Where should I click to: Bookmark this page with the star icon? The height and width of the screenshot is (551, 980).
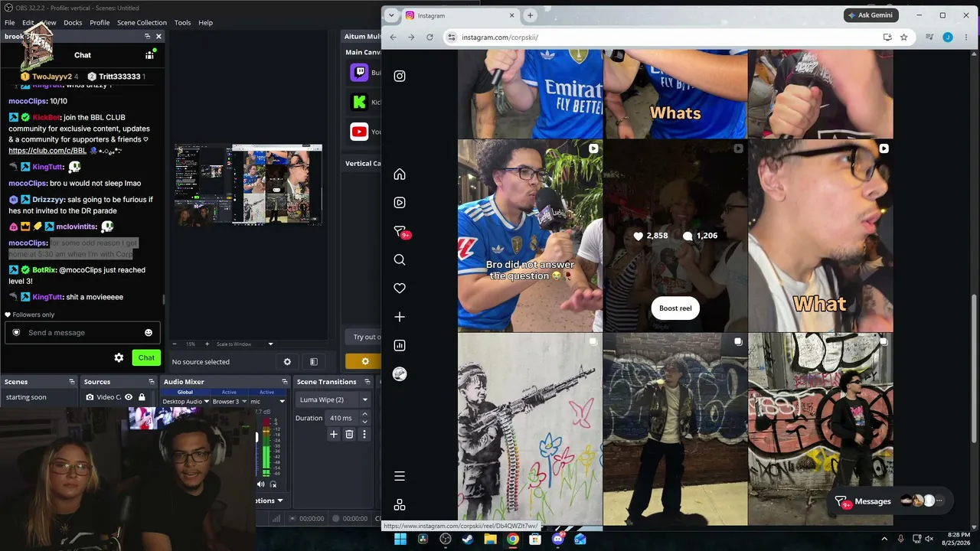(x=903, y=37)
